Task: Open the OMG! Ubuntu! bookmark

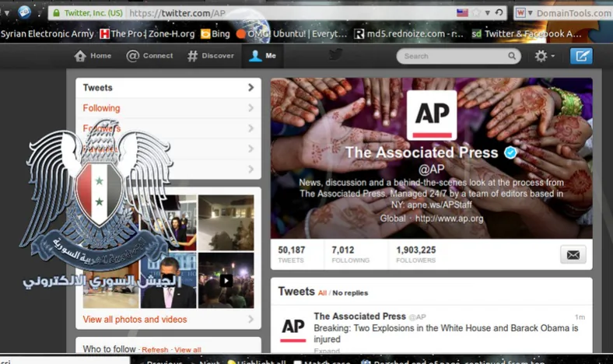Action: click(x=292, y=34)
